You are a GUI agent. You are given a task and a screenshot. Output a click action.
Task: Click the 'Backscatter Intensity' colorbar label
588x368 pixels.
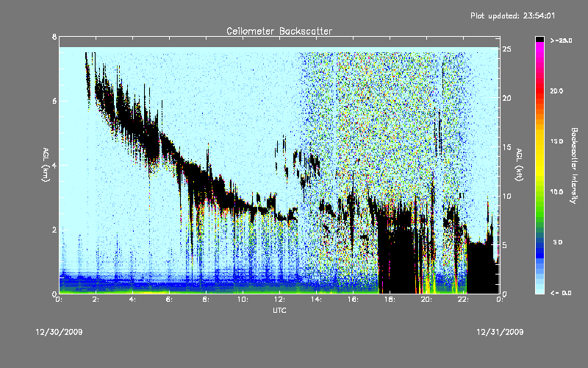[x=574, y=166]
